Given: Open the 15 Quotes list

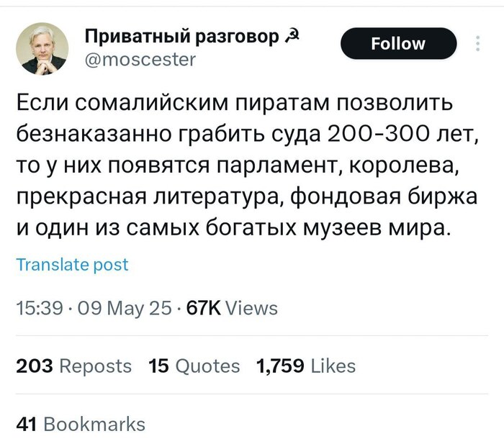Looking at the screenshot, I should [194, 366].
